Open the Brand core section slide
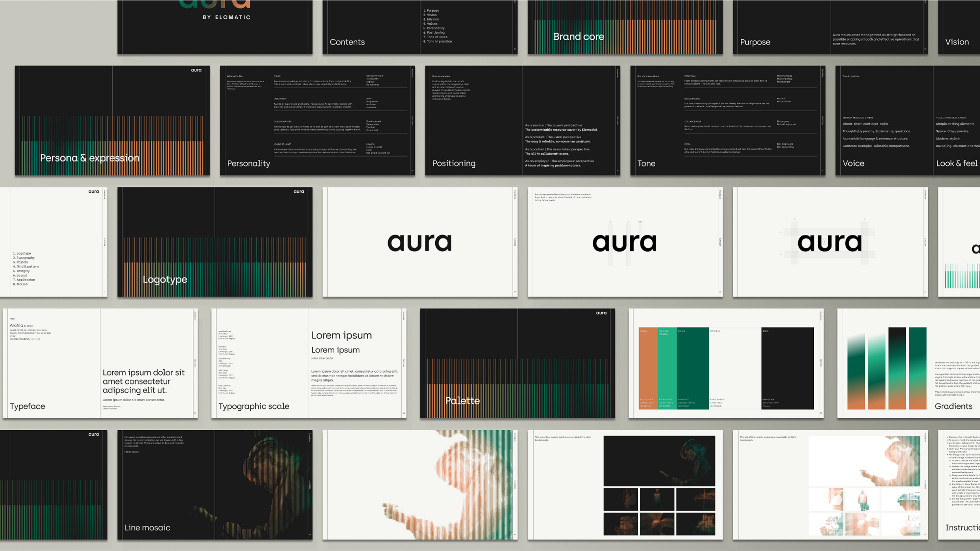 tap(625, 27)
